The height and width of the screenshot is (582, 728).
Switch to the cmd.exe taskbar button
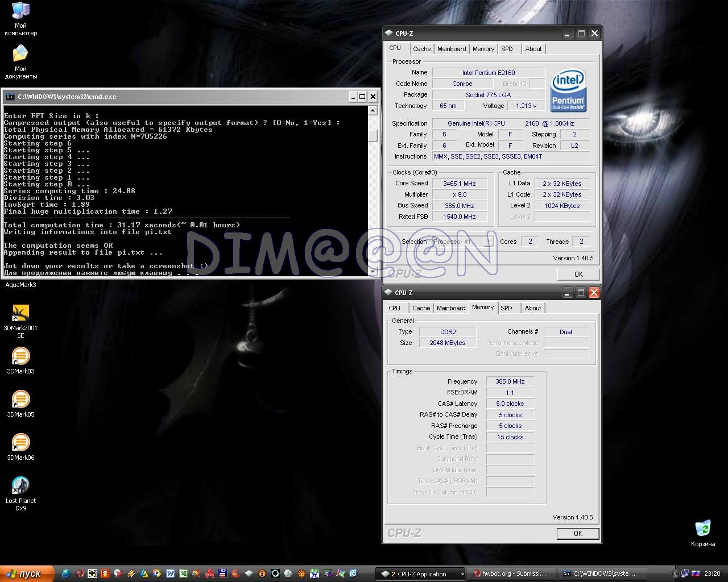click(602, 573)
